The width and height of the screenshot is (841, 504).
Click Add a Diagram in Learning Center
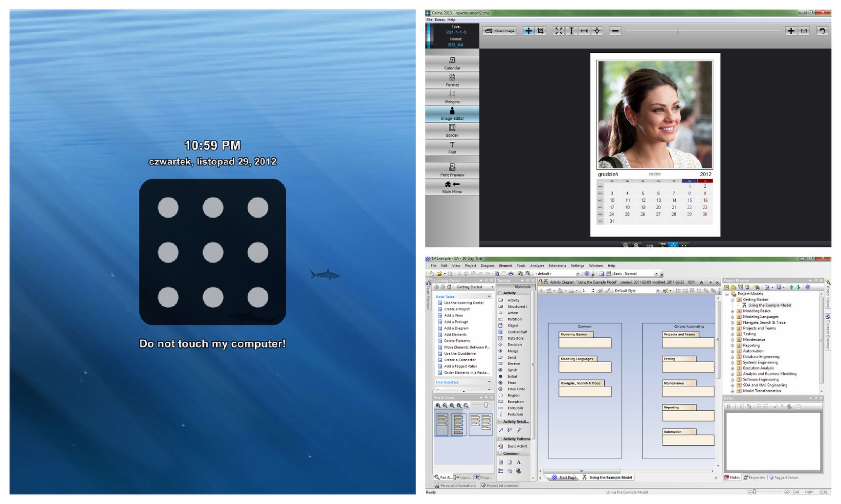tap(456, 329)
